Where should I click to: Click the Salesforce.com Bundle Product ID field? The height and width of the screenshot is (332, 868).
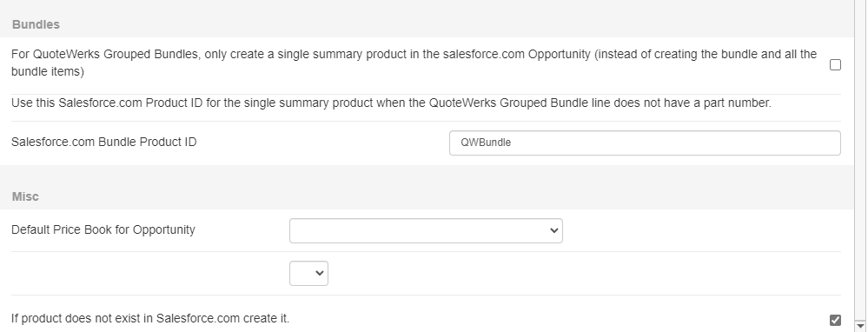(x=645, y=143)
